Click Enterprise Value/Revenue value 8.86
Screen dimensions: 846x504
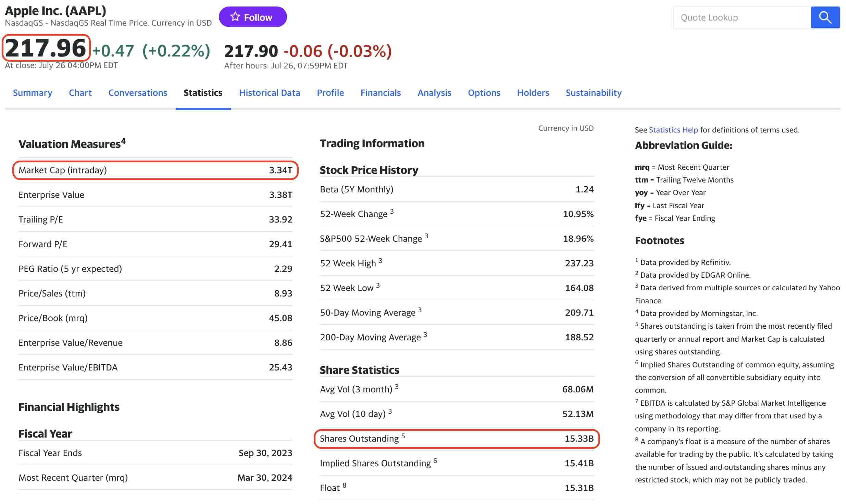point(283,343)
